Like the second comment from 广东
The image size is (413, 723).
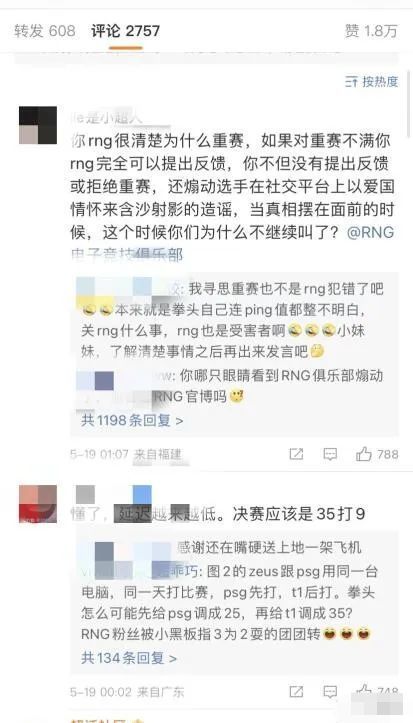(x=377, y=691)
